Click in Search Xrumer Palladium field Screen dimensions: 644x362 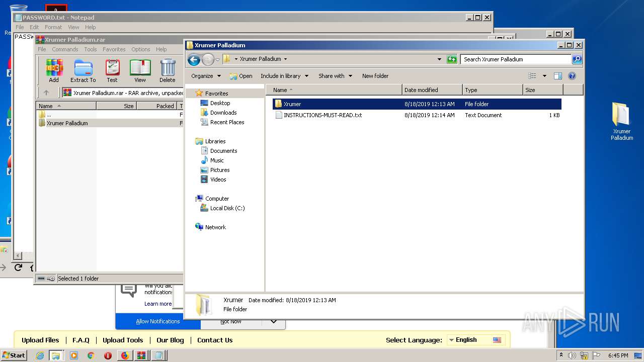coord(516,59)
